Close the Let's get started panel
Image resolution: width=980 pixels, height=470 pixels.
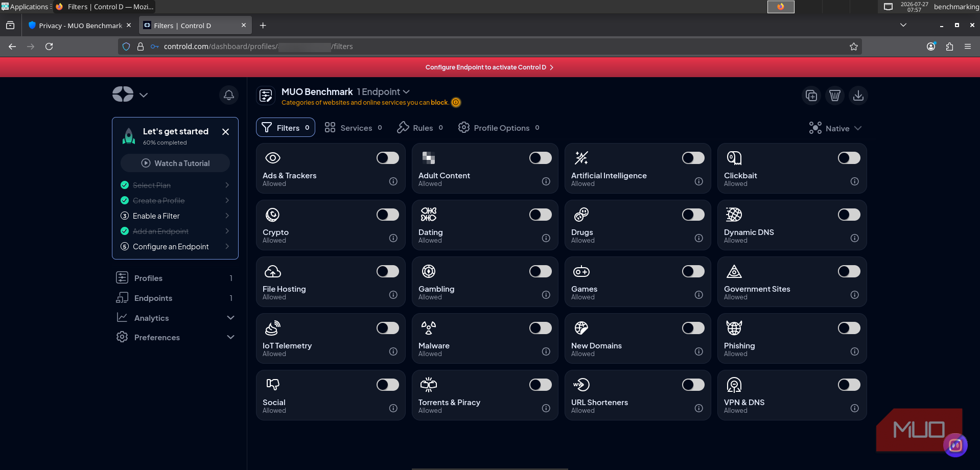coord(225,132)
